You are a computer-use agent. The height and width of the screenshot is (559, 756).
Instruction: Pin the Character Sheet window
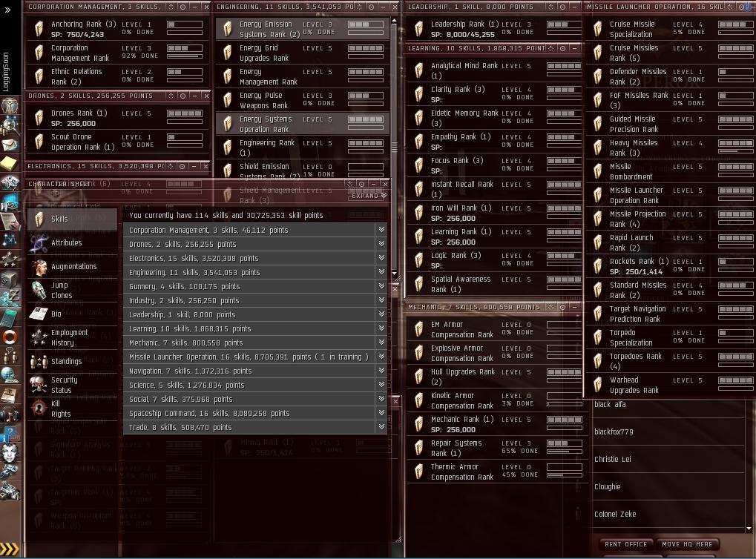361,184
